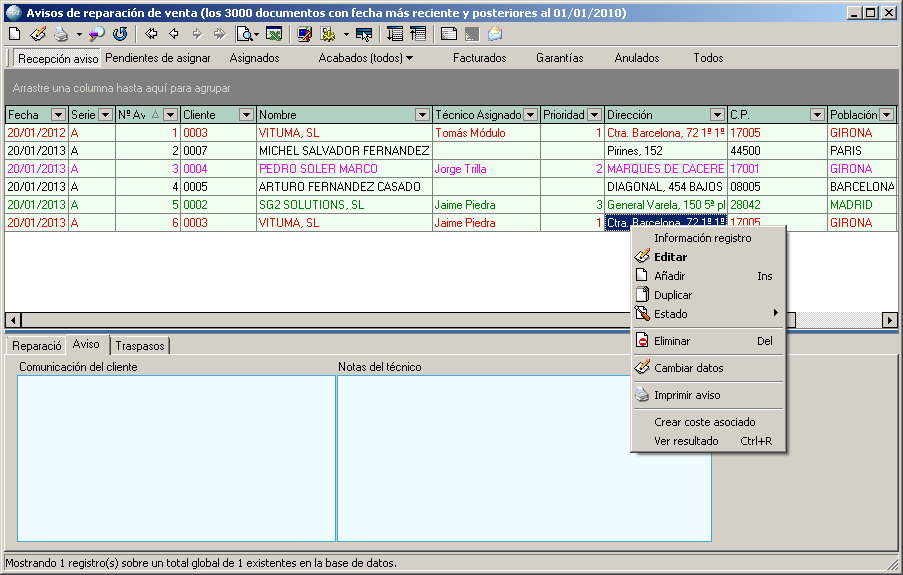903x575 pixels.
Task: Select the Asignados filter
Action: [x=255, y=58]
